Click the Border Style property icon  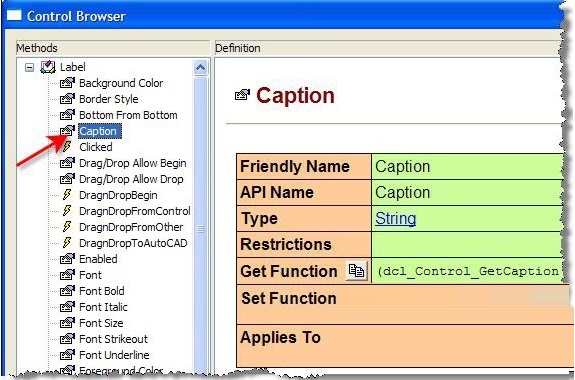click(67, 99)
